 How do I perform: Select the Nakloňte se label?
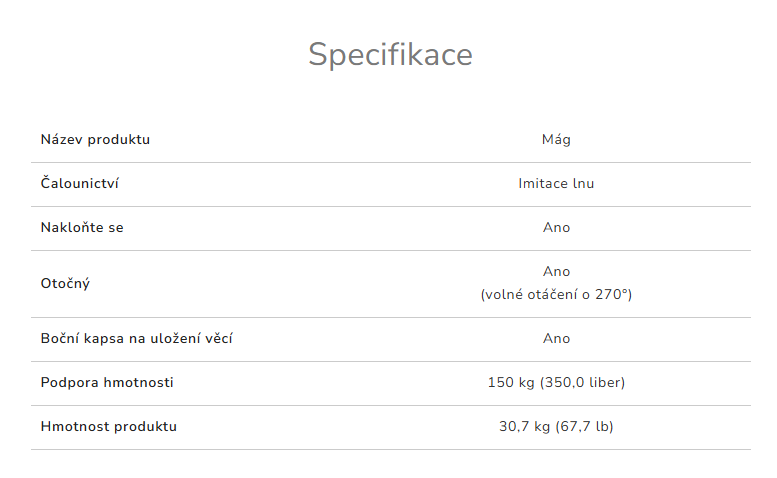82,227
